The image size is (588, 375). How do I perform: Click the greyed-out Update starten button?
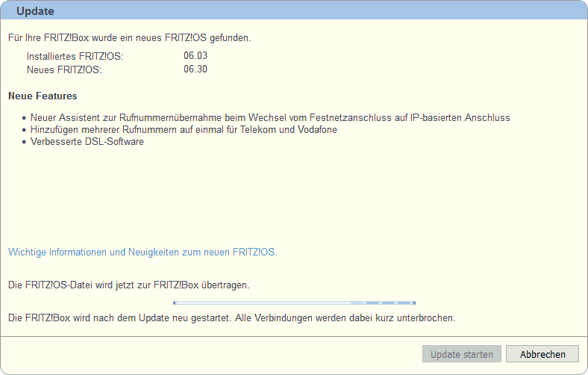[462, 354]
